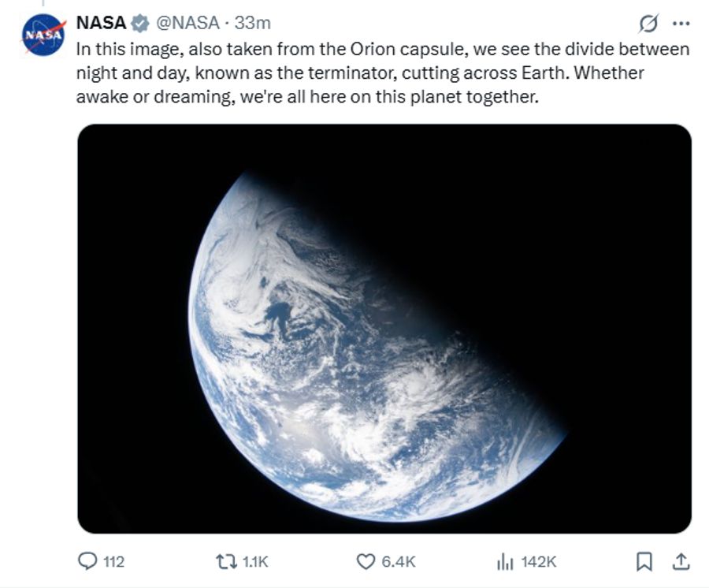Click the share upload arrow icon
This screenshot has height=588, width=709.
point(681,561)
